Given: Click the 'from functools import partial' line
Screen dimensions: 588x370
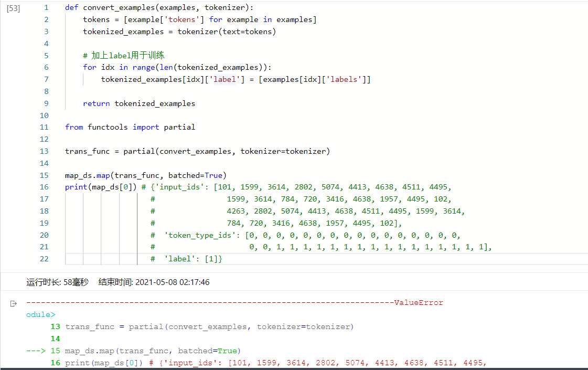Looking at the screenshot, I should point(130,127).
